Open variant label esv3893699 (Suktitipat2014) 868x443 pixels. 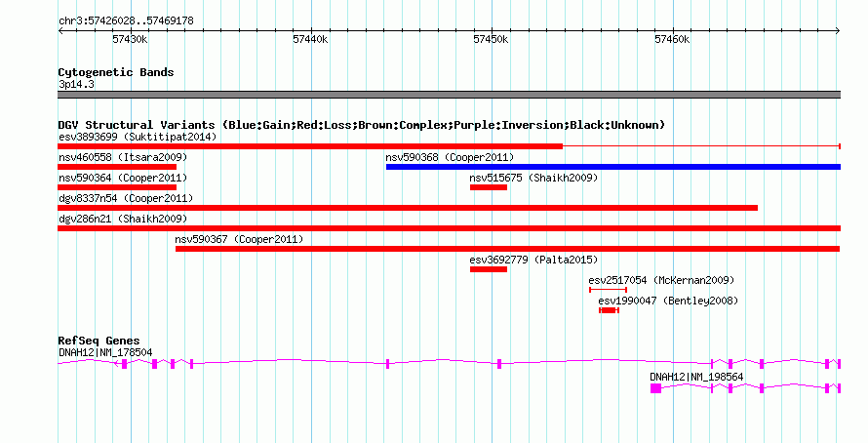point(138,137)
